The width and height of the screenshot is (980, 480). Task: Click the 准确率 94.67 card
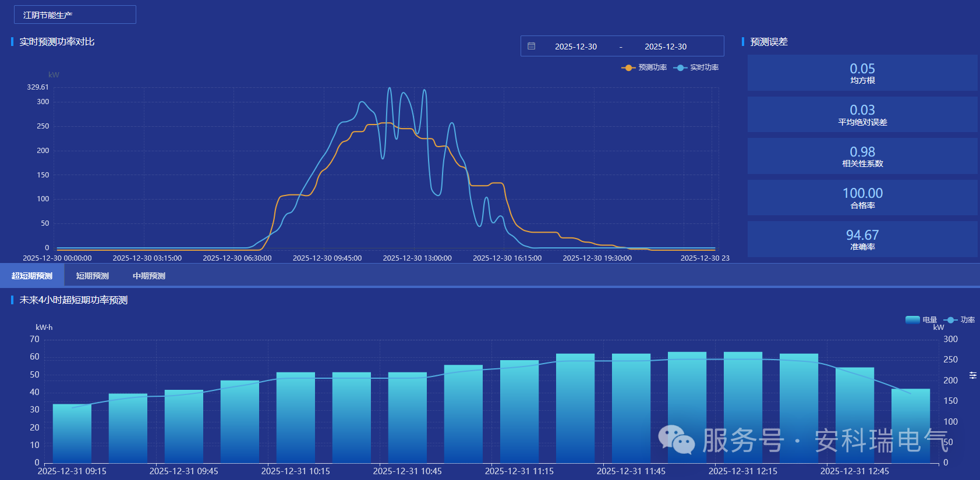tap(862, 239)
